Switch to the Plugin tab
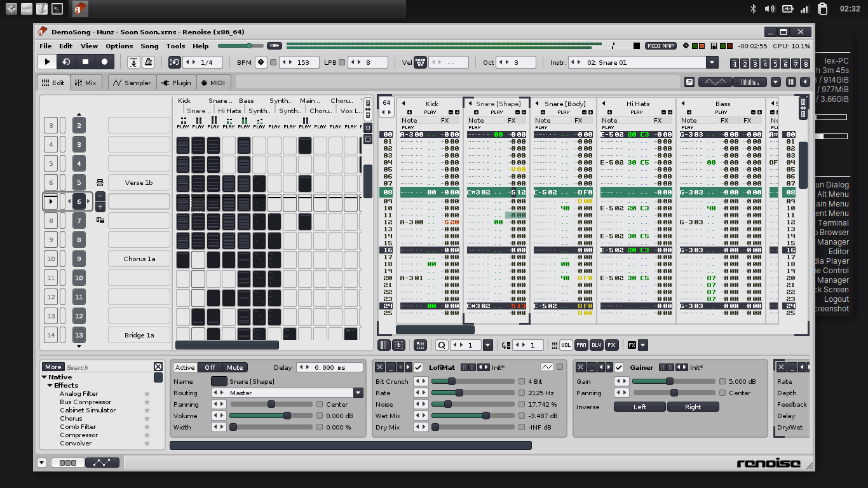This screenshot has height=488, width=868. pos(176,83)
